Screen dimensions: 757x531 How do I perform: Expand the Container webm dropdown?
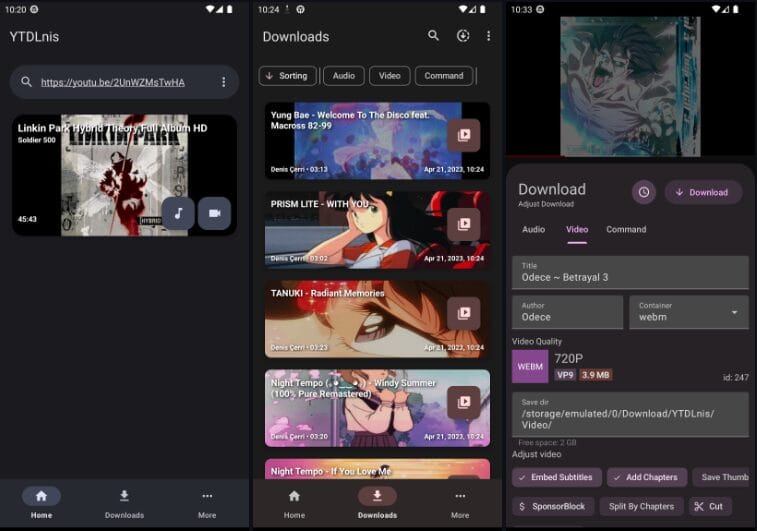tap(689, 312)
